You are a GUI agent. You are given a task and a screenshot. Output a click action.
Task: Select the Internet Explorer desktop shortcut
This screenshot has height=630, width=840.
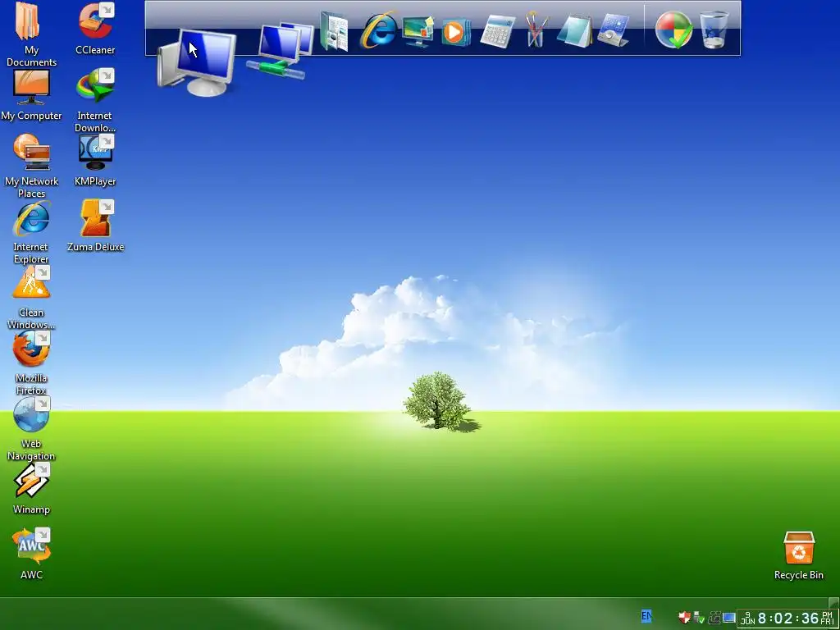coord(31,218)
